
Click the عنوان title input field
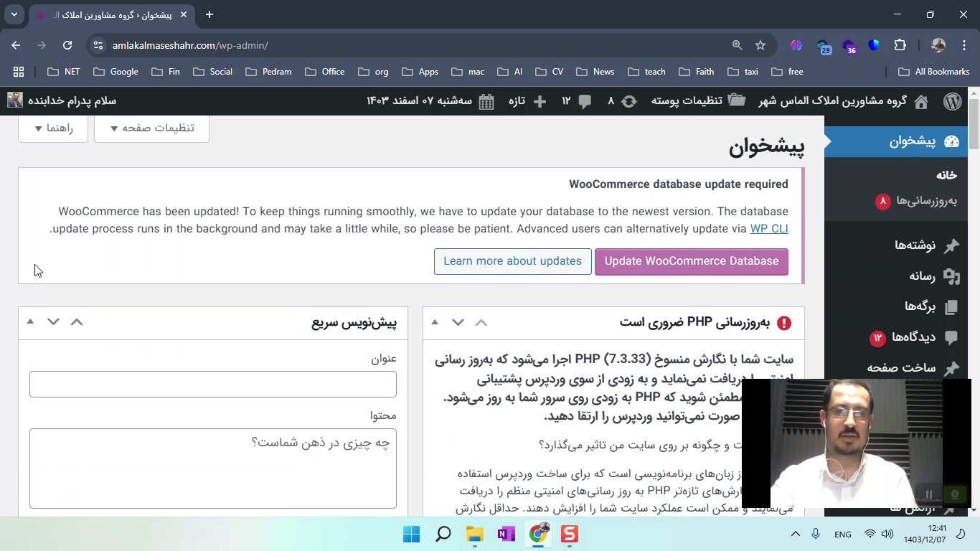(213, 385)
